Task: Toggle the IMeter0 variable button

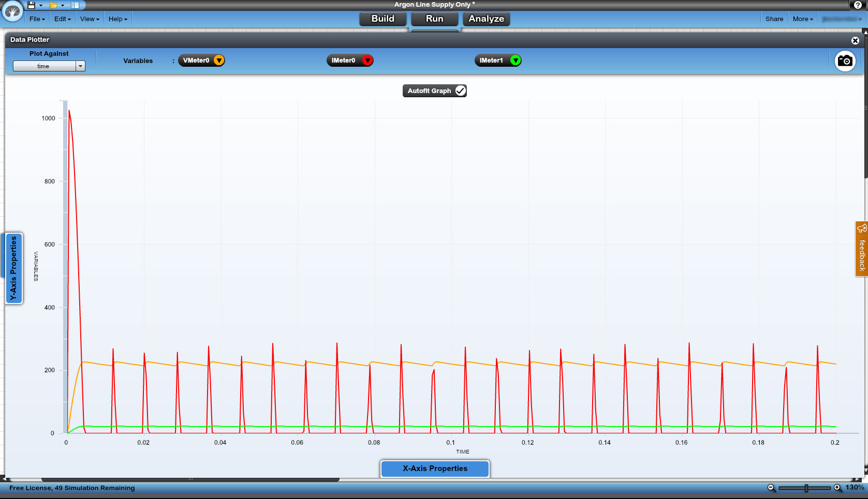Action: (x=350, y=61)
